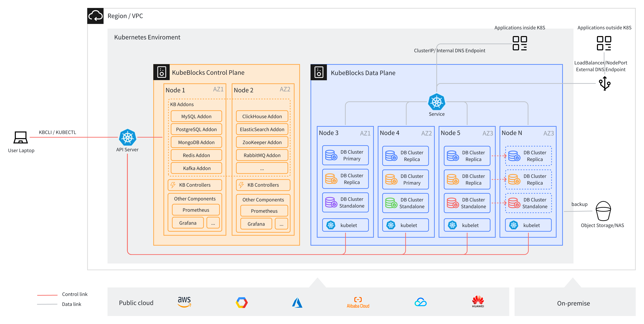
Task: Click the Huawei logo
Action: point(478,302)
